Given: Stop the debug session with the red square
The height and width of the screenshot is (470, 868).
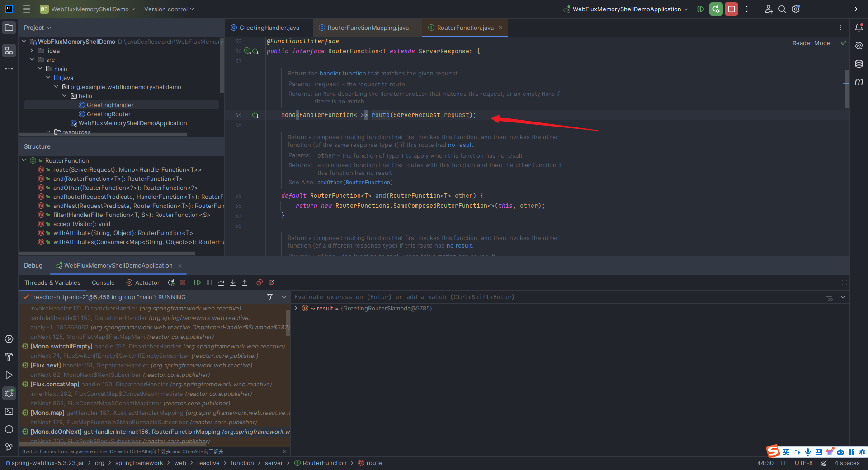Looking at the screenshot, I should 183,283.
